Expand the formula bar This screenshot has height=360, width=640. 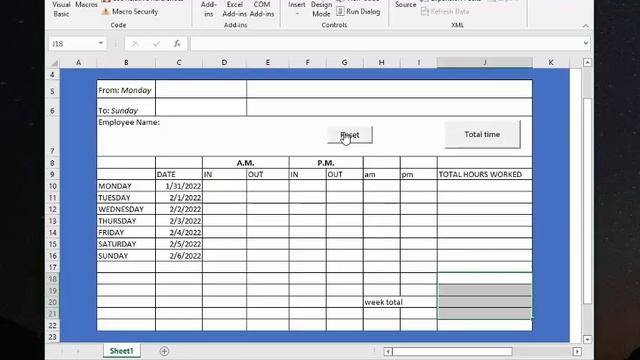pos(586,43)
